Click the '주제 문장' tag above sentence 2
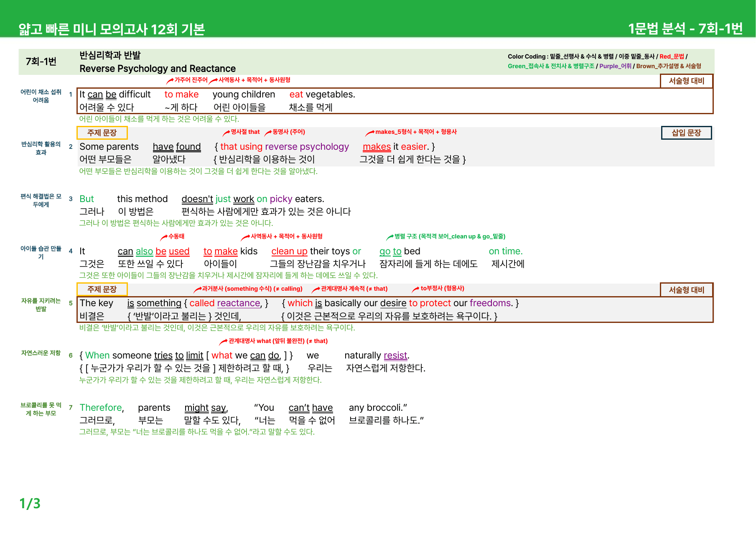Viewport: 756px width, 535px height. 102,133
